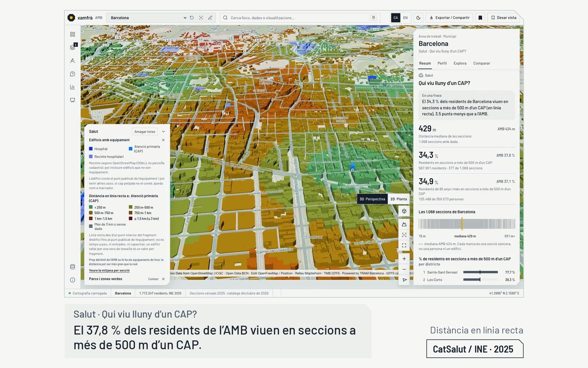Select the CA language option
Screen dimensions: 588x368
(395, 18)
